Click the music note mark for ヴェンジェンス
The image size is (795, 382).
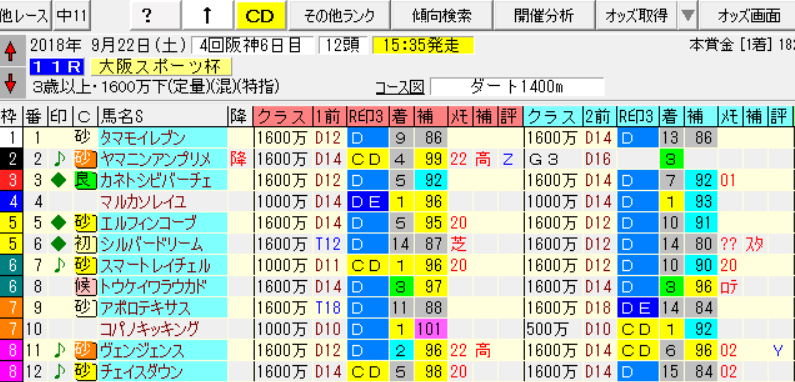tap(59, 351)
